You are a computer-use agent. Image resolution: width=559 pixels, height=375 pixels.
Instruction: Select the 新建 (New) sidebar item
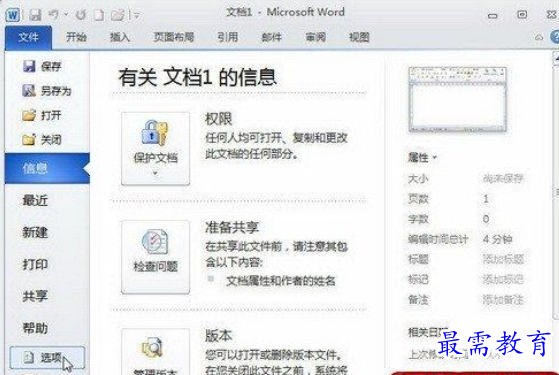[35, 232]
